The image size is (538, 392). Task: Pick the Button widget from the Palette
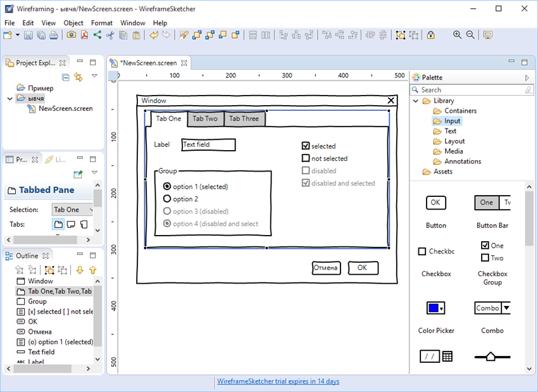(x=436, y=212)
